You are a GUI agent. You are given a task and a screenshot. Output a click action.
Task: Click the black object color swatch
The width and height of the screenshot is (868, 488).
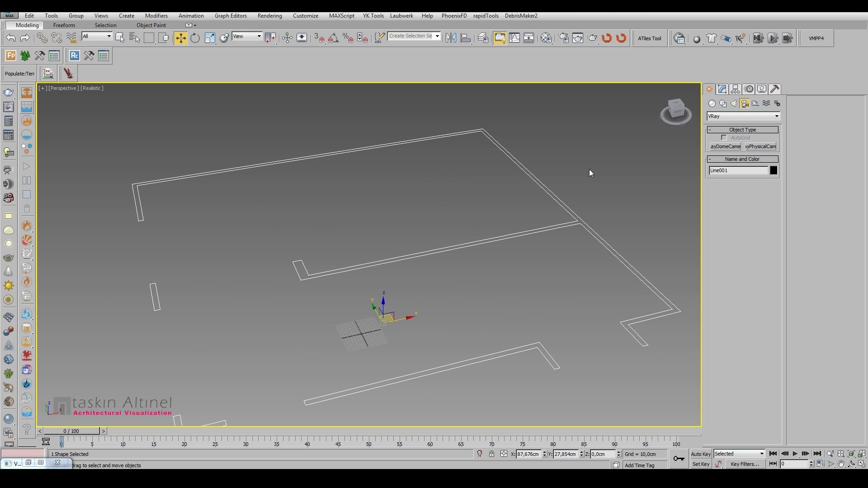[x=774, y=171]
